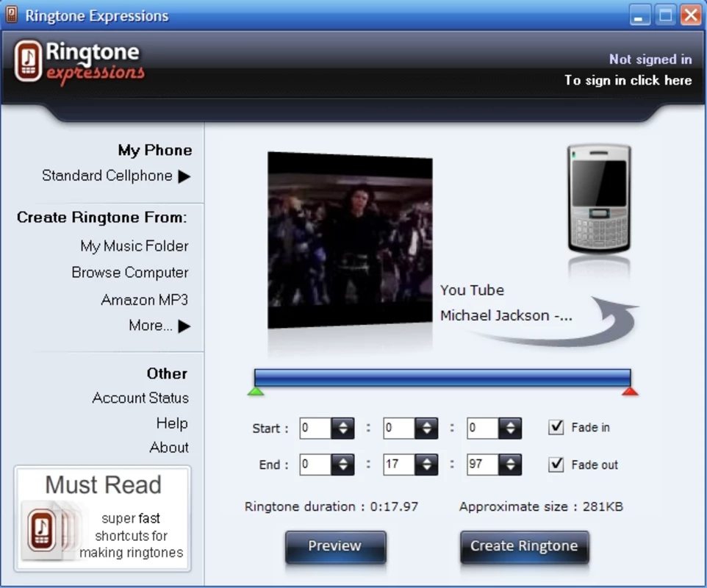Click the 'To sign in click here' link
707x588 pixels.
(x=628, y=80)
